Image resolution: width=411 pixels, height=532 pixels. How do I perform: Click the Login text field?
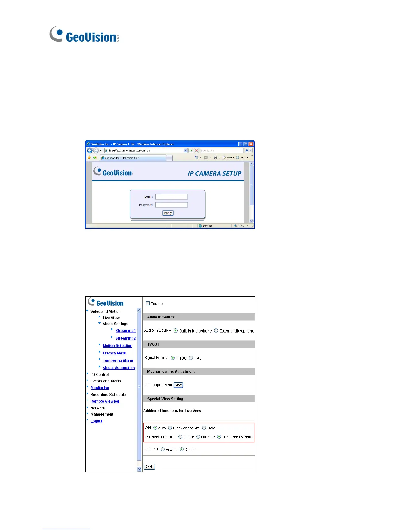click(172, 197)
